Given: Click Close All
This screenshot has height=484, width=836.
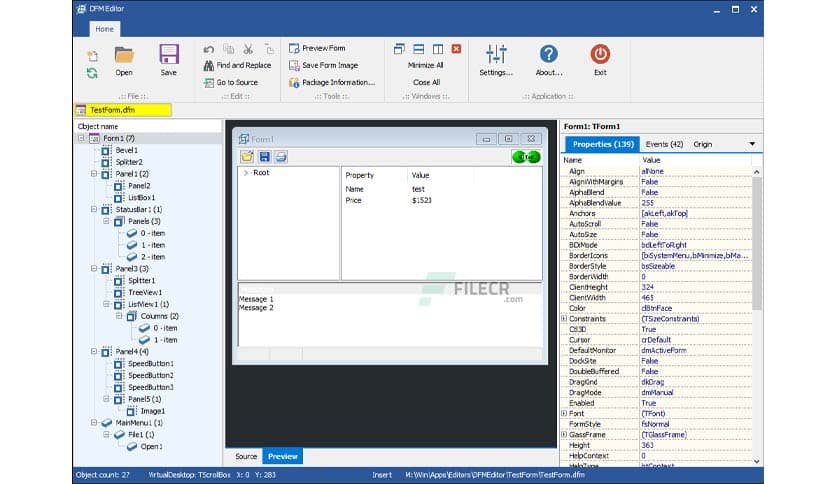Looking at the screenshot, I should click(x=426, y=82).
